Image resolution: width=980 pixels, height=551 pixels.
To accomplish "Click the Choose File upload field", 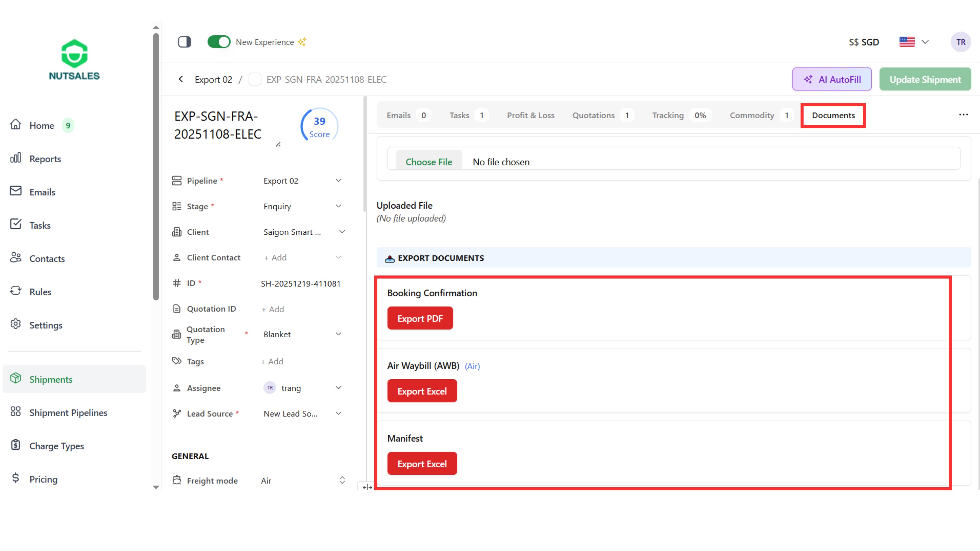I will click(x=429, y=162).
